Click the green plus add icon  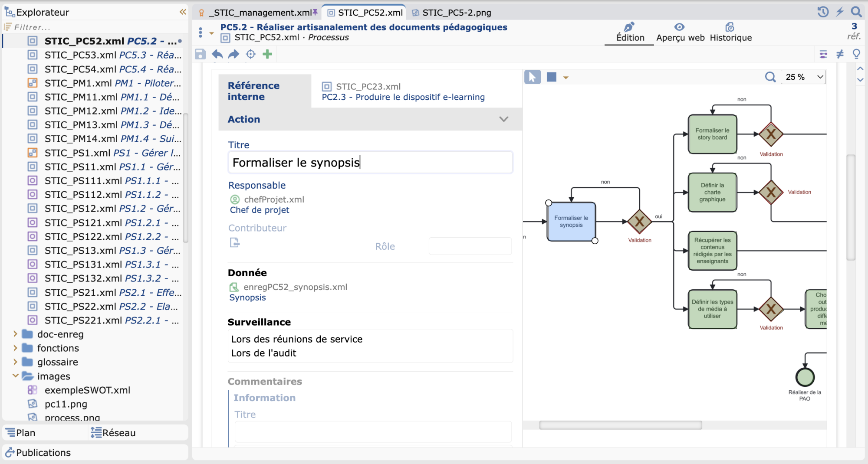(267, 54)
